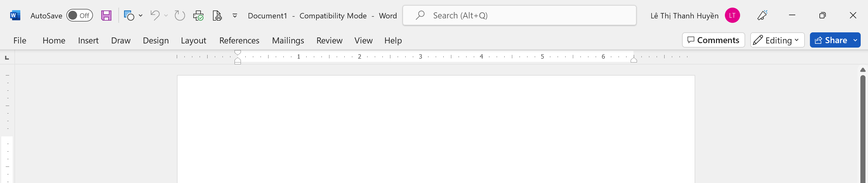Viewport: 868px width, 183px height.
Task: Open the Customize Quick Access Toolbar dropdown
Action: point(235,16)
